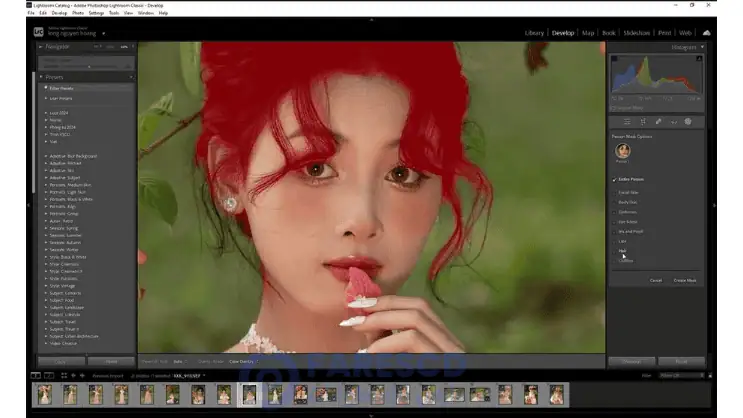Uncheck the Entire Person checkbox
Screen dimensions: 743x418
(615, 179)
